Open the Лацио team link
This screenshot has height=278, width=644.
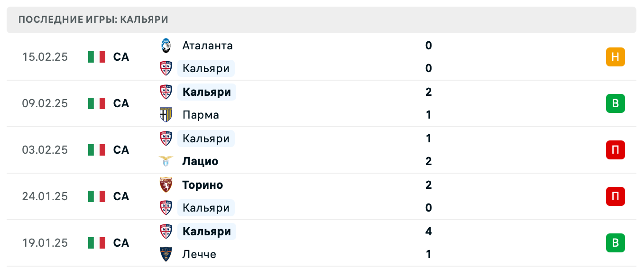pyautogui.click(x=200, y=161)
